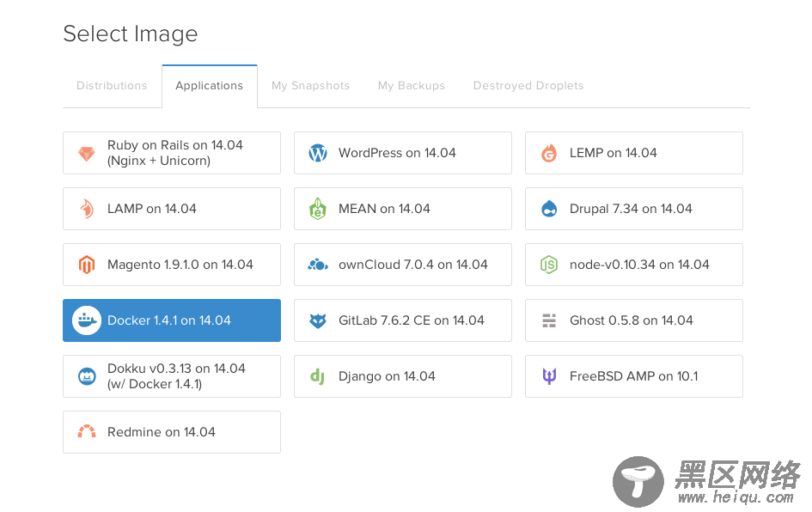Choose Django on 14.04 image

(x=403, y=376)
